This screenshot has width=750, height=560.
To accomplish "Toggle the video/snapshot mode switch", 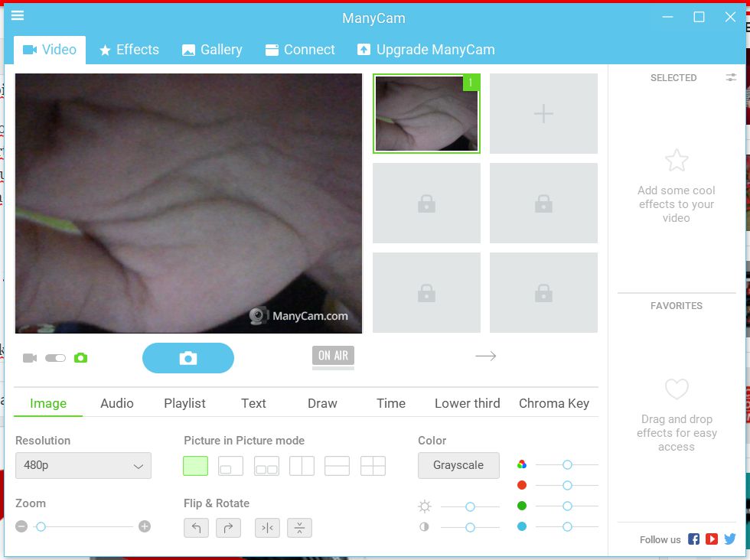I will [55, 358].
